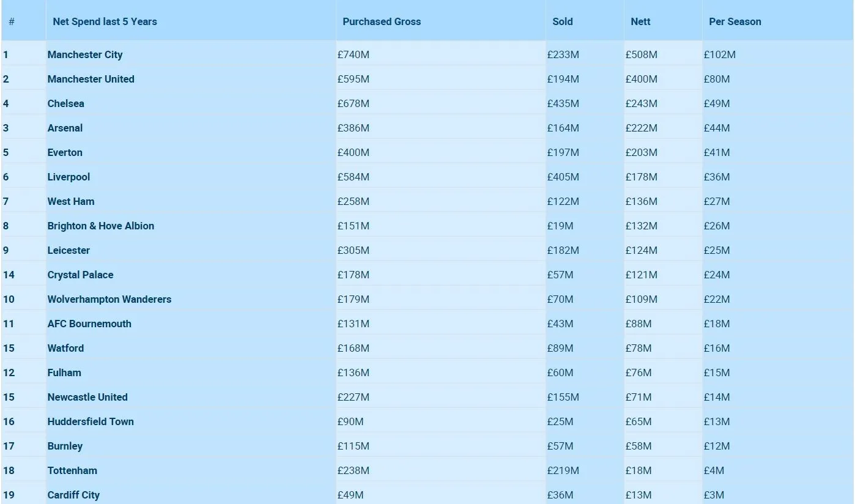Image resolution: width=855 pixels, height=504 pixels.
Task: Select the Nett column header
Action: 640,21
